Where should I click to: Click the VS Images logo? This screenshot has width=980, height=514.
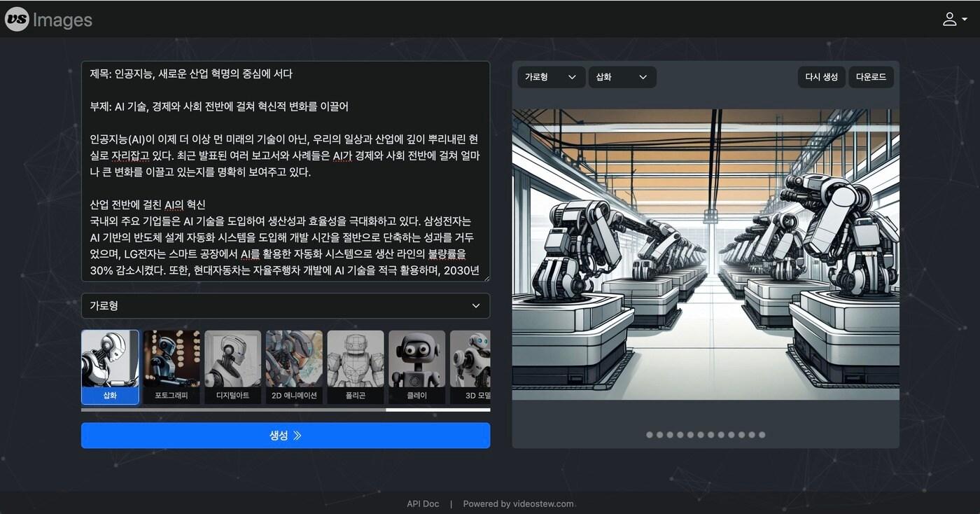48,19
